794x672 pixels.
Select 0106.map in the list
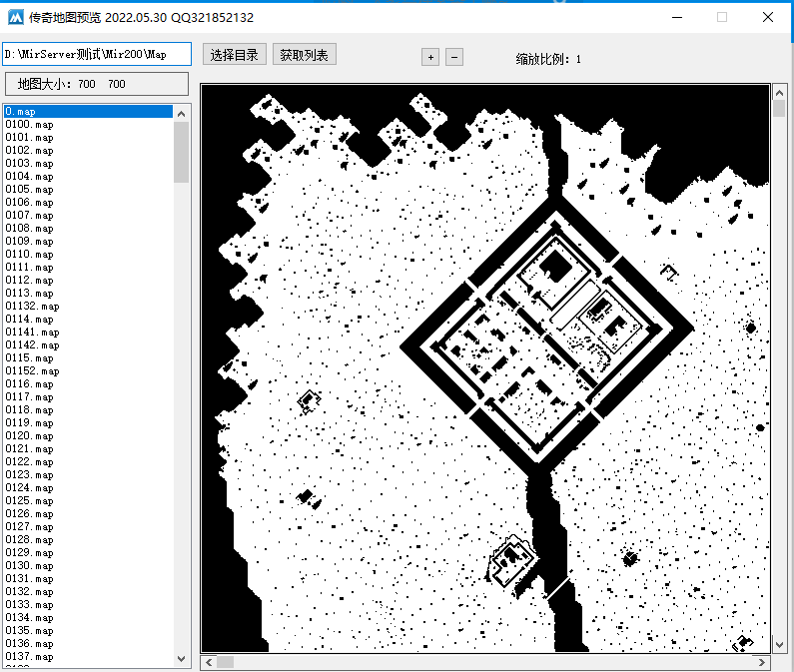88,203
